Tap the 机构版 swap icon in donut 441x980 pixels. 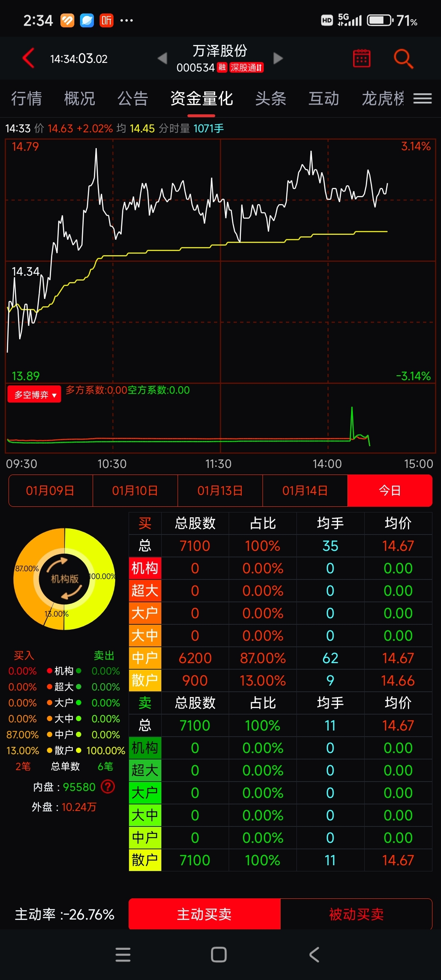65,579
